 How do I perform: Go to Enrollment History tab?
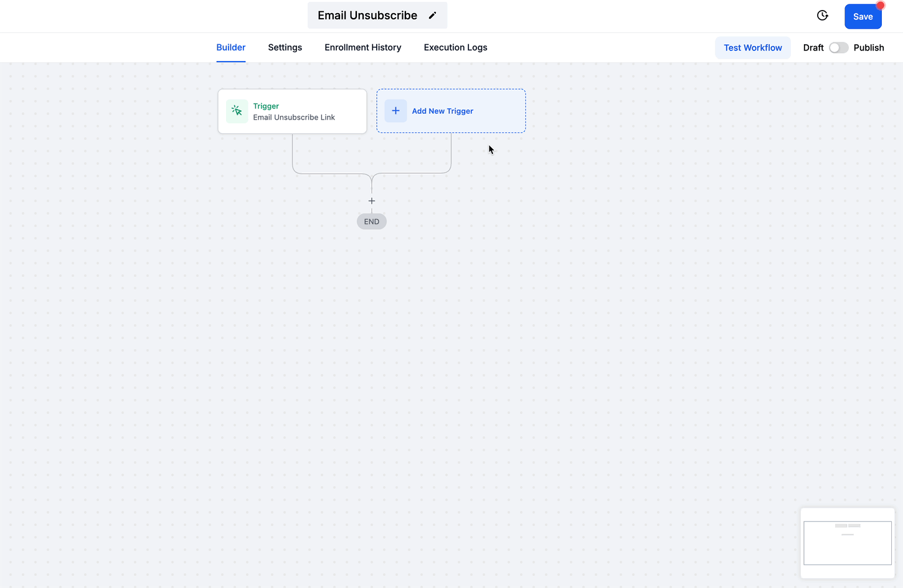[362, 47]
